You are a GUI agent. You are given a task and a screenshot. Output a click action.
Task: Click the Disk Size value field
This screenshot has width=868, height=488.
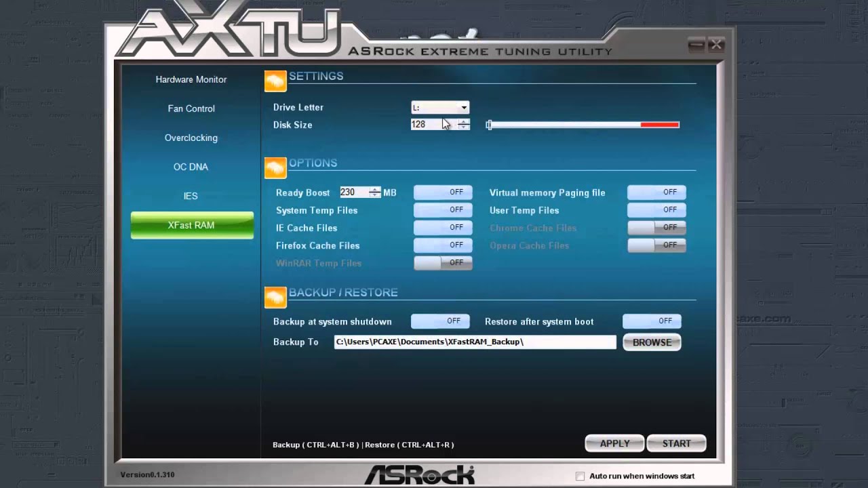[x=434, y=125]
